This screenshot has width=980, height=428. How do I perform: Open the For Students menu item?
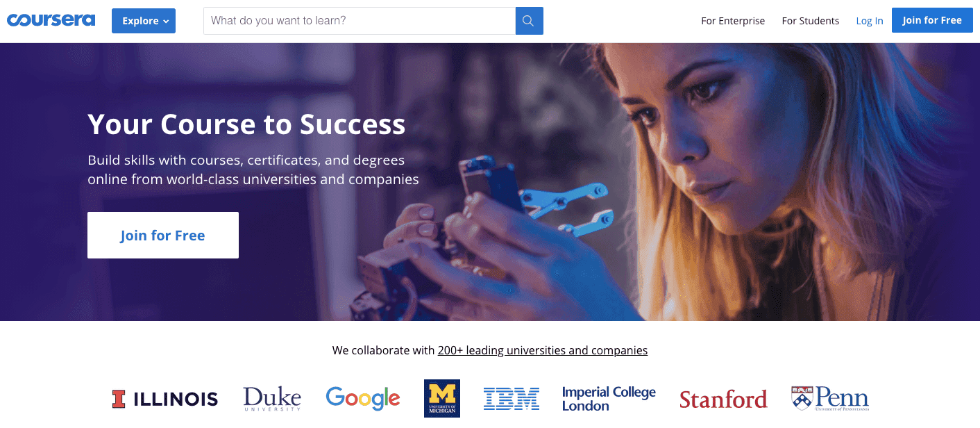pos(810,21)
